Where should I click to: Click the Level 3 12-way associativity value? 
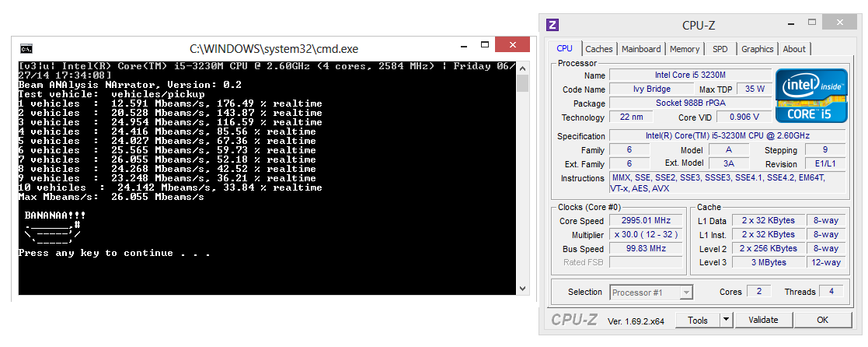pyautogui.click(x=825, y=262)
